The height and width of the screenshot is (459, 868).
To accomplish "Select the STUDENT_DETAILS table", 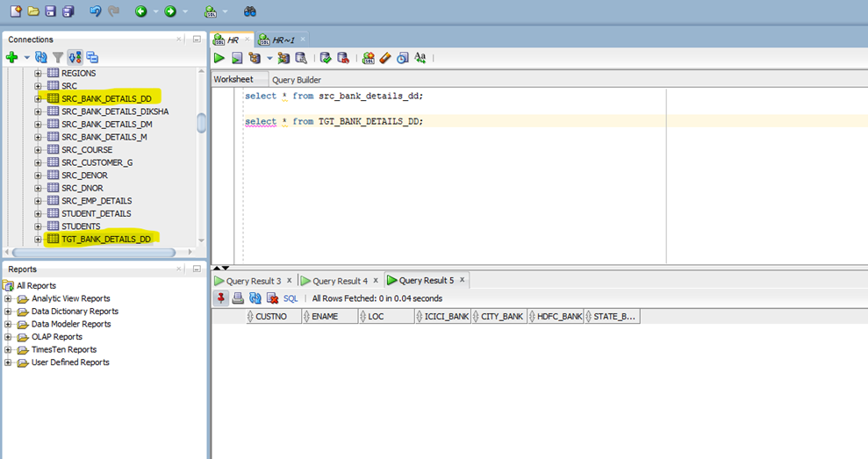I will tap(97, 214).
